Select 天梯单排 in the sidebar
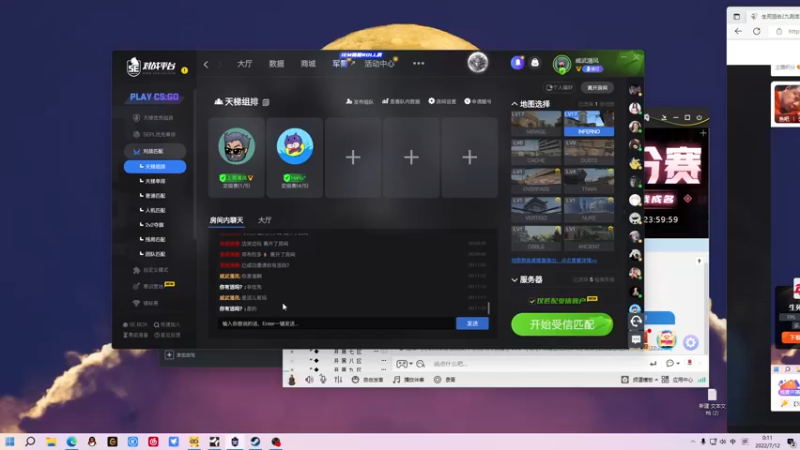800x450 pixels. click(x=153, y=181)
